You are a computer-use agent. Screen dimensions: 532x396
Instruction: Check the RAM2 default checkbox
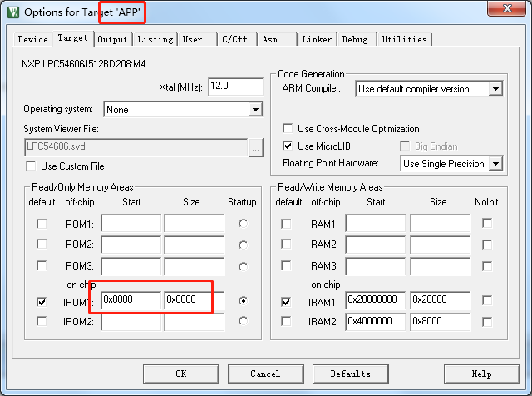point(286,245)
